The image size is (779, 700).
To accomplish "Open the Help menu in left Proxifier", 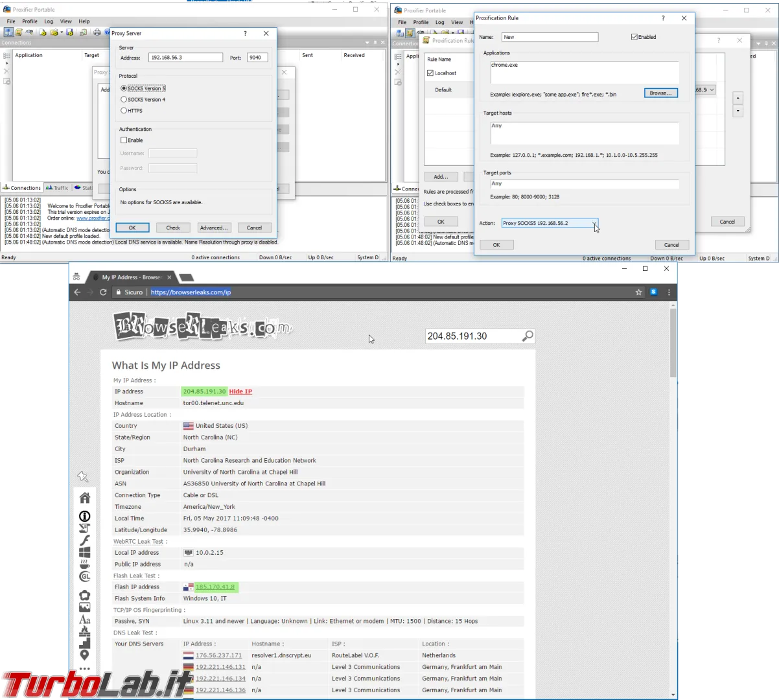I will point(84,21).
